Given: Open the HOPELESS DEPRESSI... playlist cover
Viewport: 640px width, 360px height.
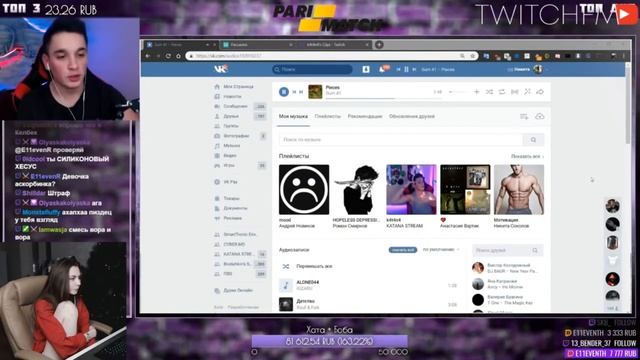Looking at the screenshot, I should [x=358, y=189].
